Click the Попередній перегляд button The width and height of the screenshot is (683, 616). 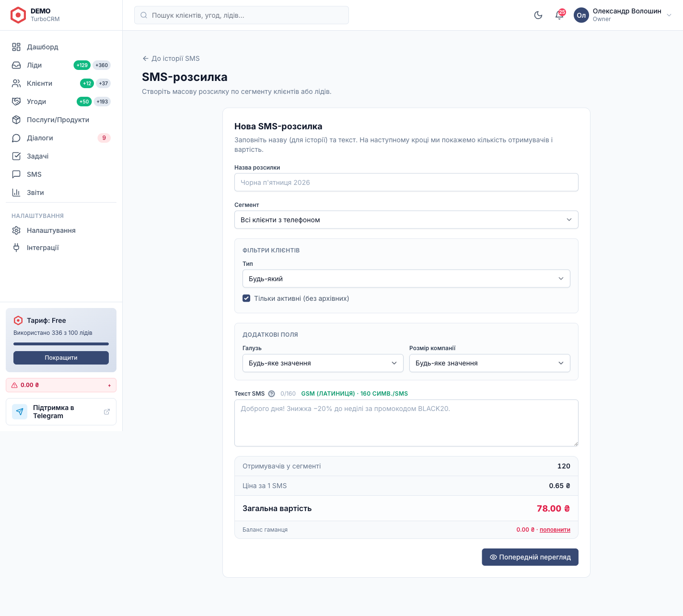click(530, 557)
